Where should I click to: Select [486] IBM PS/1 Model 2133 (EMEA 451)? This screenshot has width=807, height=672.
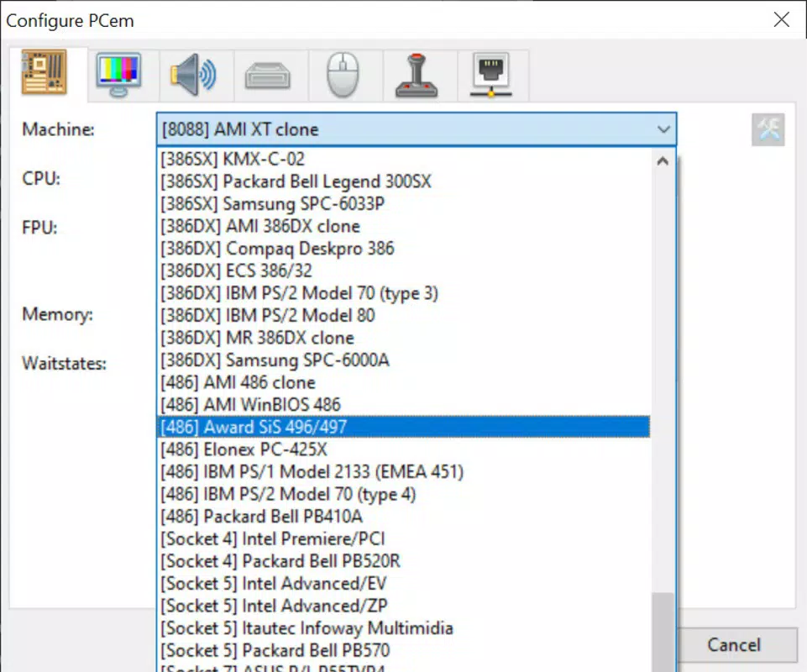click(x=403, y=472)
